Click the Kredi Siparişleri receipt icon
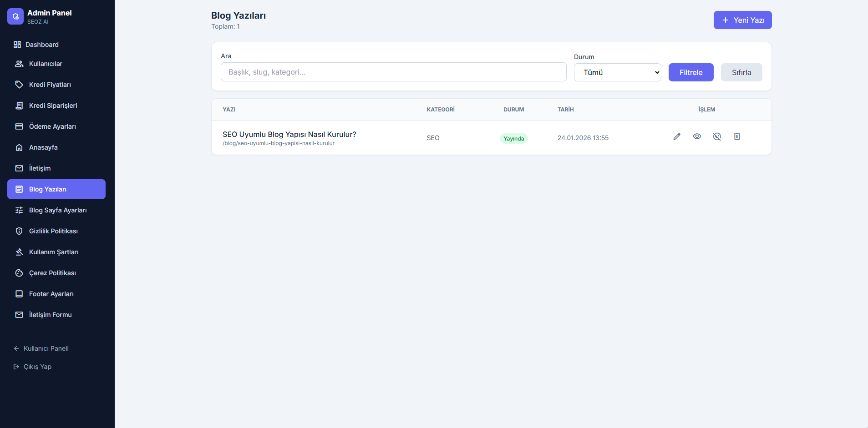868x428 pixels. click(x=19, y=106)
